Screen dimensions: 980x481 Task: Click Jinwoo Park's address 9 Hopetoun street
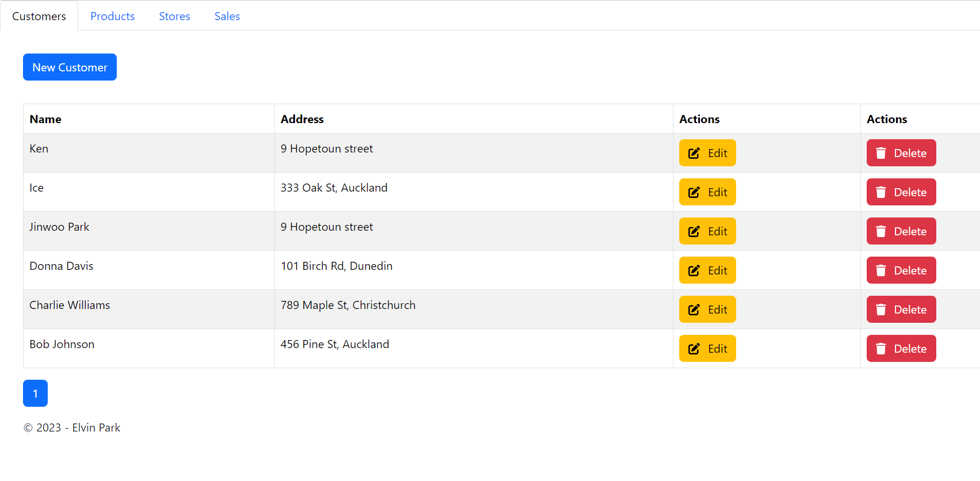coord(327,227)
